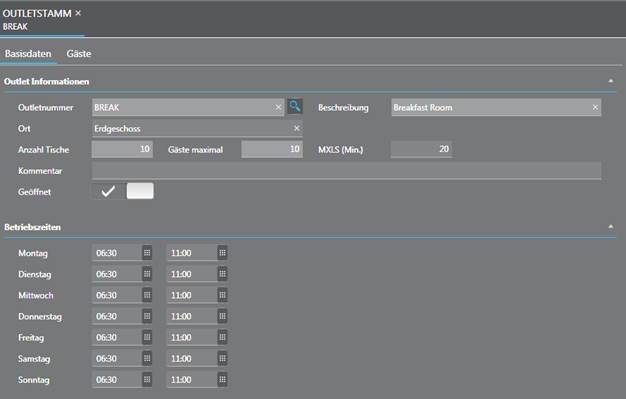Open the Dienstag end time picker icon
This screenshot has width=626, height=399.
point(222,274)
